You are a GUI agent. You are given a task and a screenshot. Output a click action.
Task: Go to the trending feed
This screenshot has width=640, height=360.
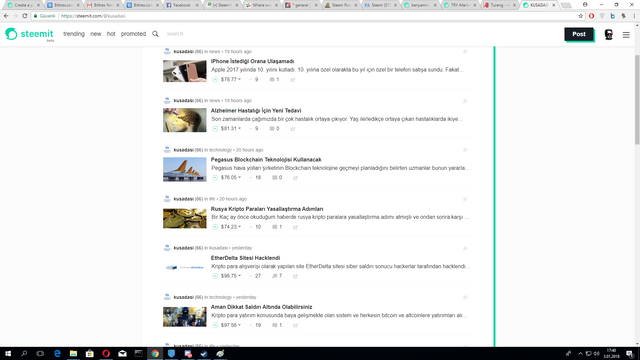(x=74, y=34)
